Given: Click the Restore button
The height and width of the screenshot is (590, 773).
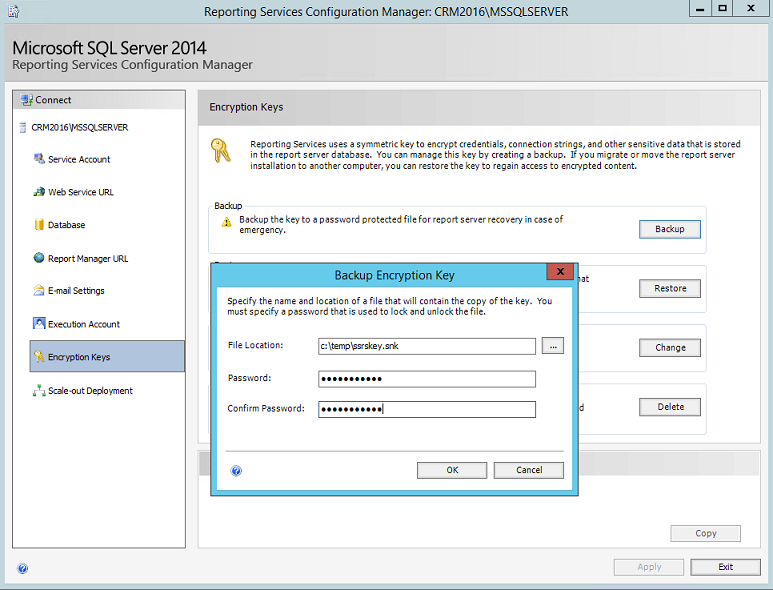Looking at the screenshot, I should coord(669,288).
